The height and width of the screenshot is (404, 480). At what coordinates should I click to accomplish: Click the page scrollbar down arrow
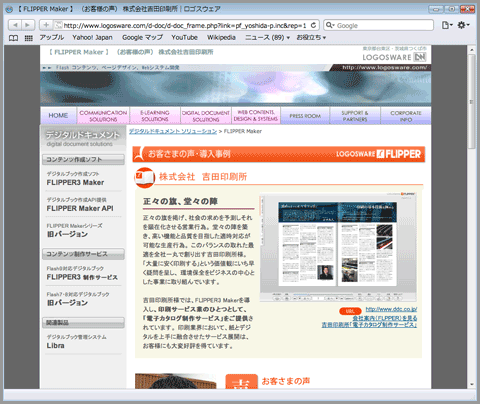[471, 384]
